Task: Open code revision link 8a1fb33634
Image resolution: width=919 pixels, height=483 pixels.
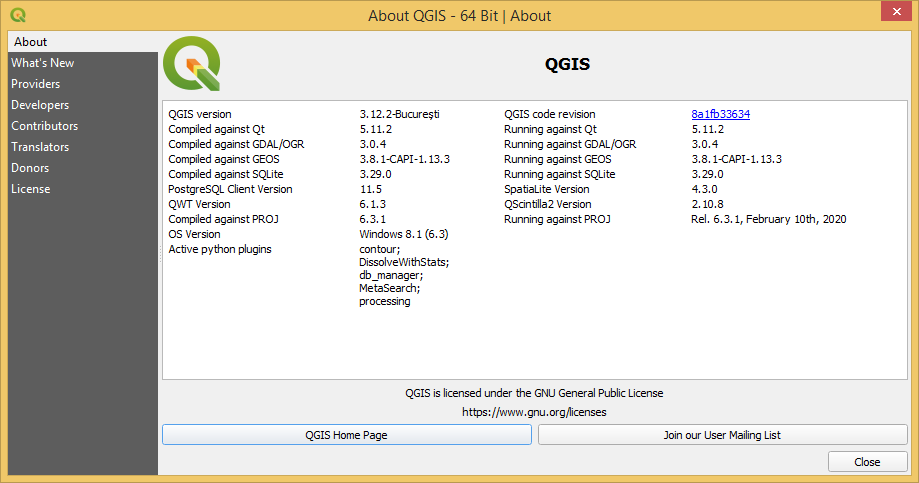Action: [x=720, y=114]
